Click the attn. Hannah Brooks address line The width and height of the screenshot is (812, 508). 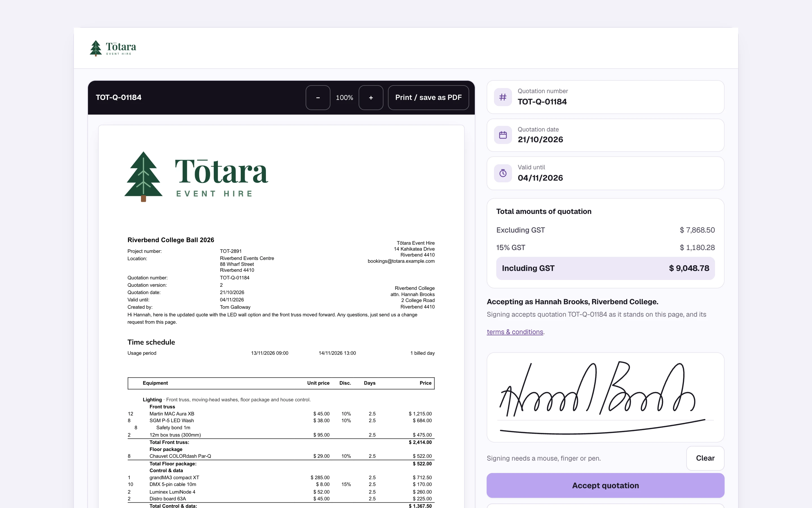[412, 294]
